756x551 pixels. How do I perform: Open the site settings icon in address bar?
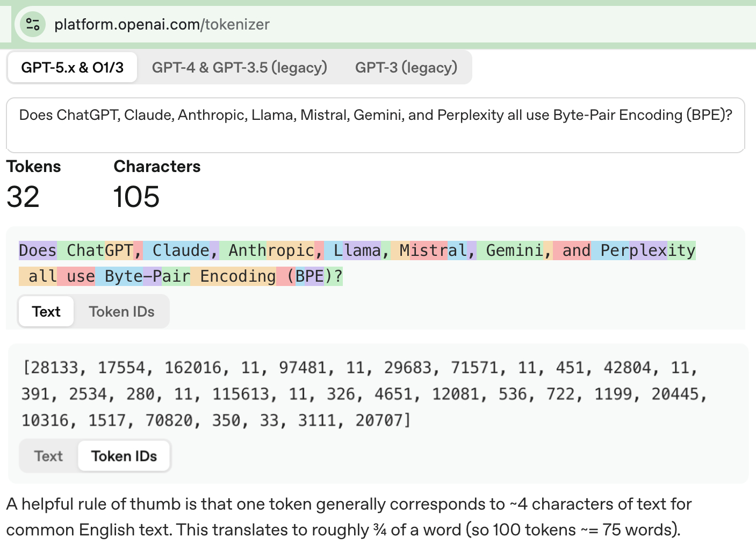[33, 24]
